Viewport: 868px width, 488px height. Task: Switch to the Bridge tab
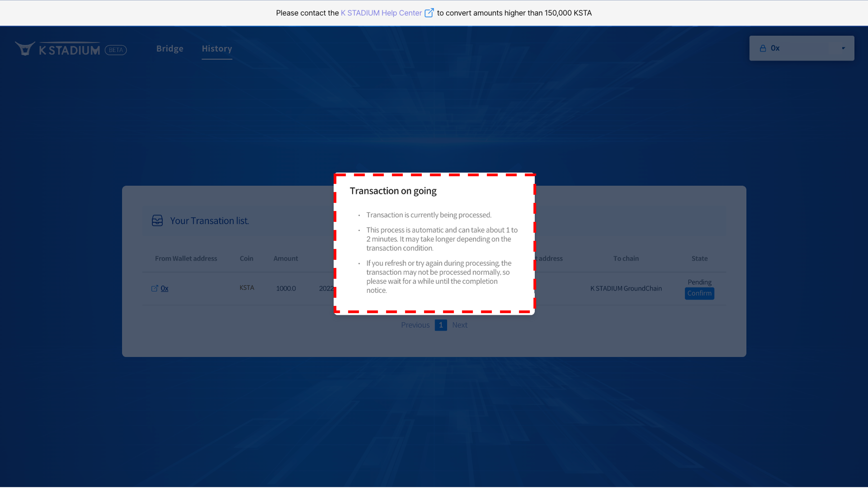click(169, 49)
